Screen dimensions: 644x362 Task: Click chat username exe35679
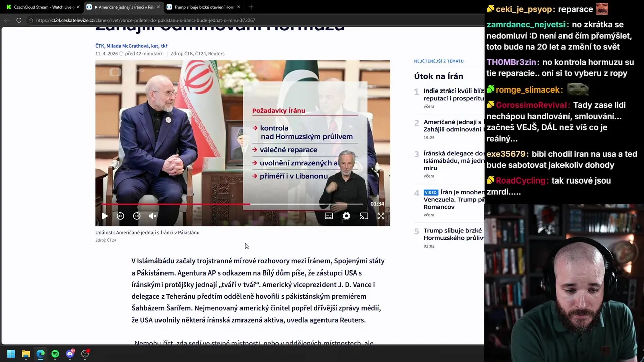point(506,154)
